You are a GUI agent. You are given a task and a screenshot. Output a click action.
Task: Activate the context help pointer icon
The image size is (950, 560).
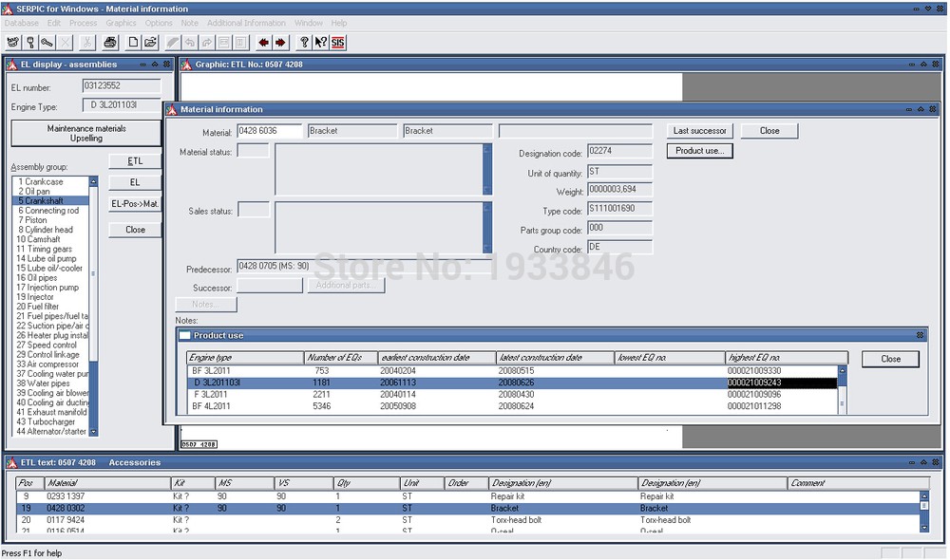[320, 43]
